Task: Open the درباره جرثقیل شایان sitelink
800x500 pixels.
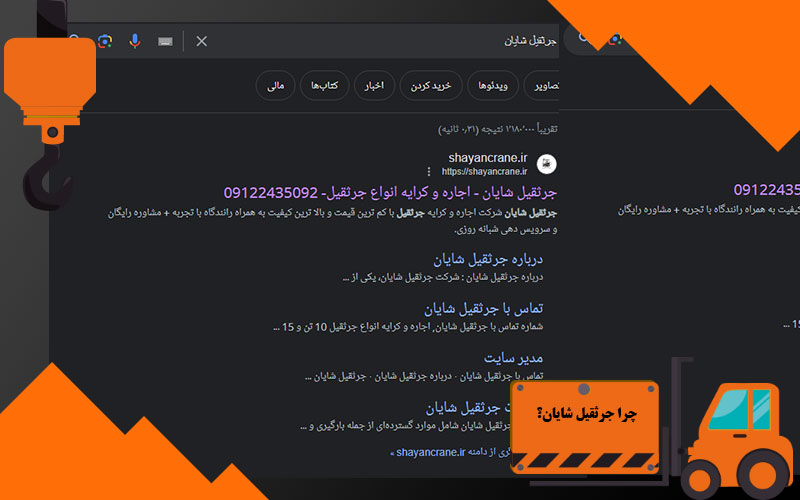Action: (488, 259)
